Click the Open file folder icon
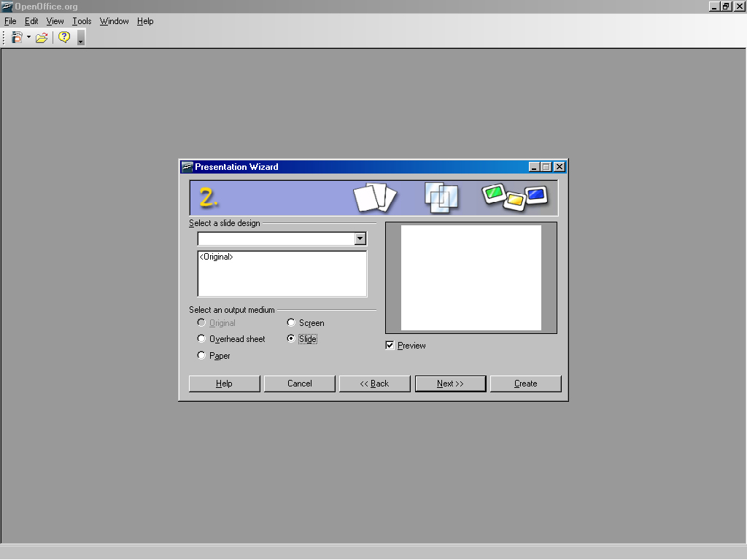Screen dimensions: 747x560 (42, 37)
